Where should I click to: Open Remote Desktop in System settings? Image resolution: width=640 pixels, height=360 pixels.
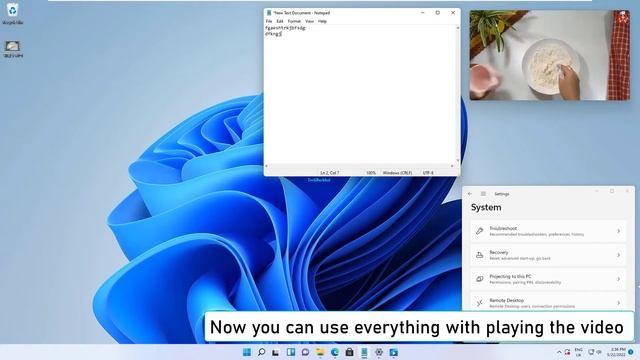point(548,302)
